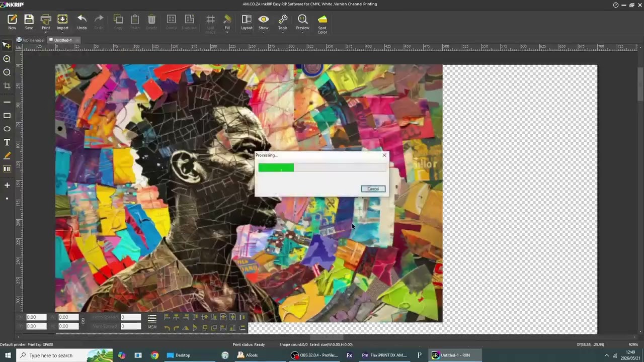Open the MSM lines panel
Viewport: 644px width, 362px height.
tap(152, 321)
